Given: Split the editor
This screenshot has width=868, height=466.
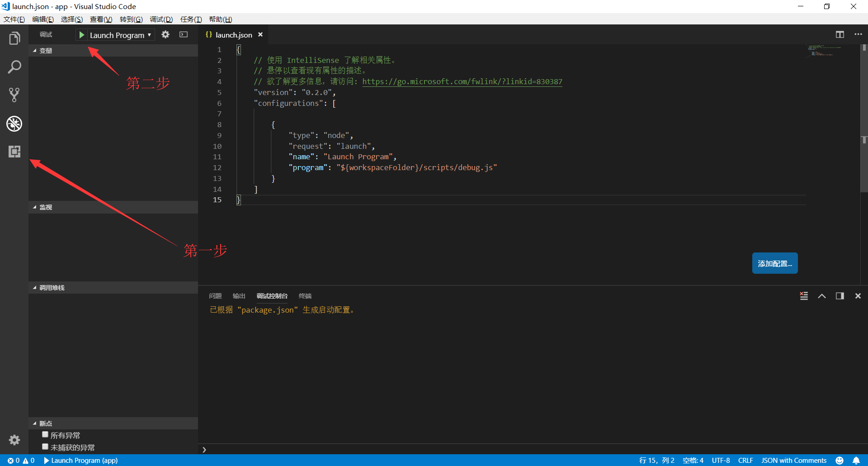Looking at the screenshot, I should [840, 34].
